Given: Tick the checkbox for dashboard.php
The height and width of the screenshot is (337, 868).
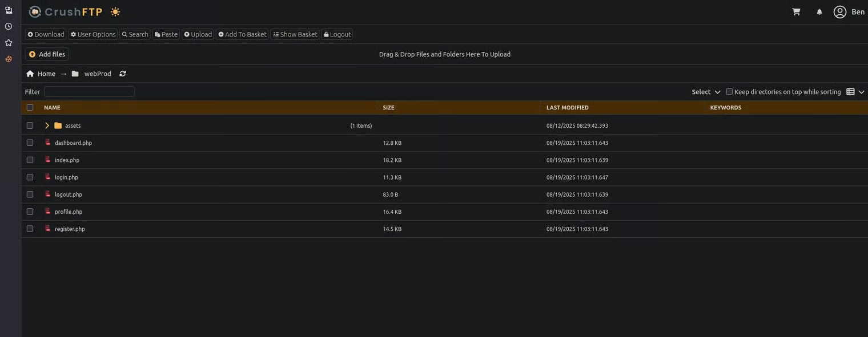Looking at the screenshot, I should point(30,143).
